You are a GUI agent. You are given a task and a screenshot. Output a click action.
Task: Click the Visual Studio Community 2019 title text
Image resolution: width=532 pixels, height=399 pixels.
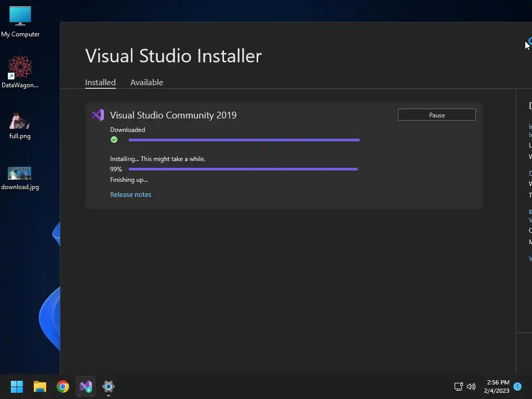click(173, 115)
